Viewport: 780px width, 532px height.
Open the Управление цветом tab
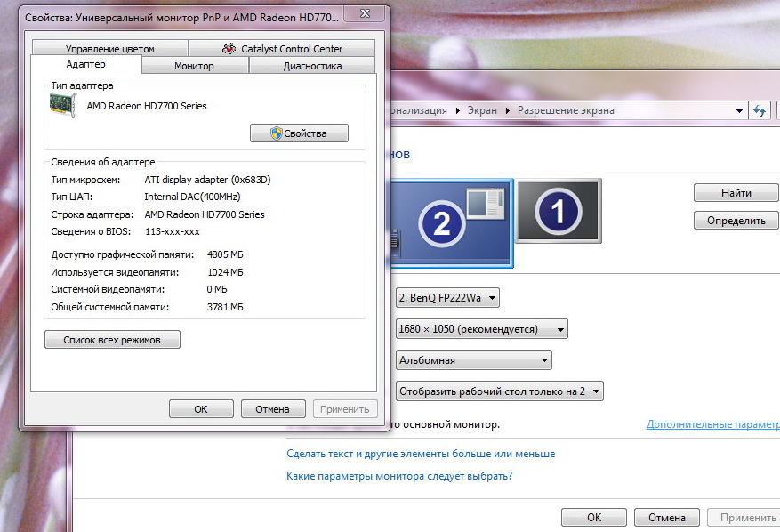tap(109, 49)
